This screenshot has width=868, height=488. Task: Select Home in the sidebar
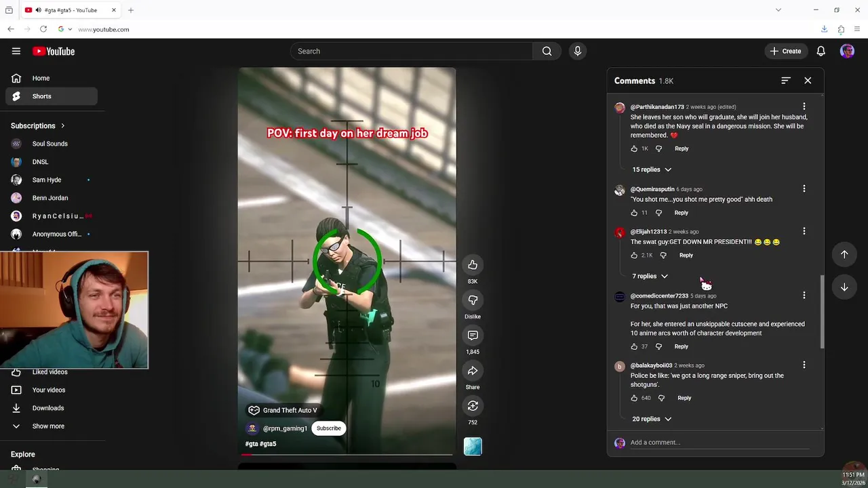(x=52, y=78)
